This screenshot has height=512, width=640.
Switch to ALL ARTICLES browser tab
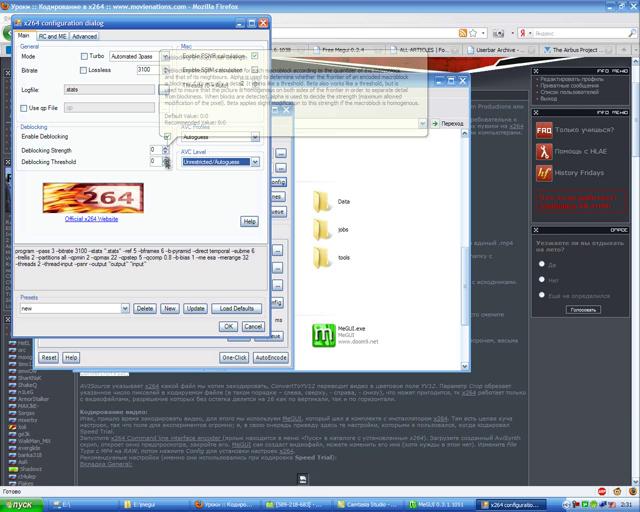click(424, 50)
